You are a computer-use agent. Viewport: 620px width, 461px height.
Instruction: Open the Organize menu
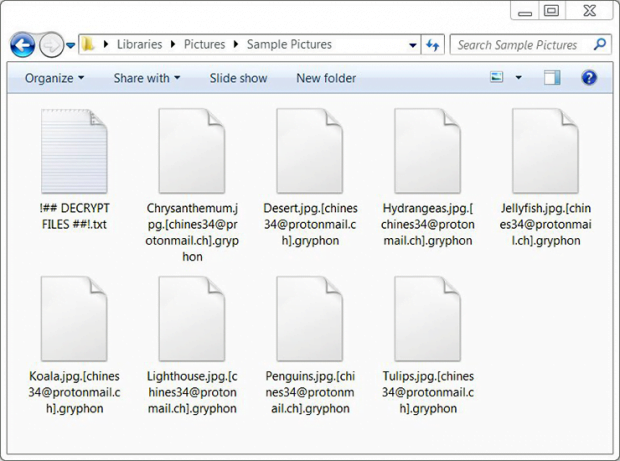click(54, 78)
